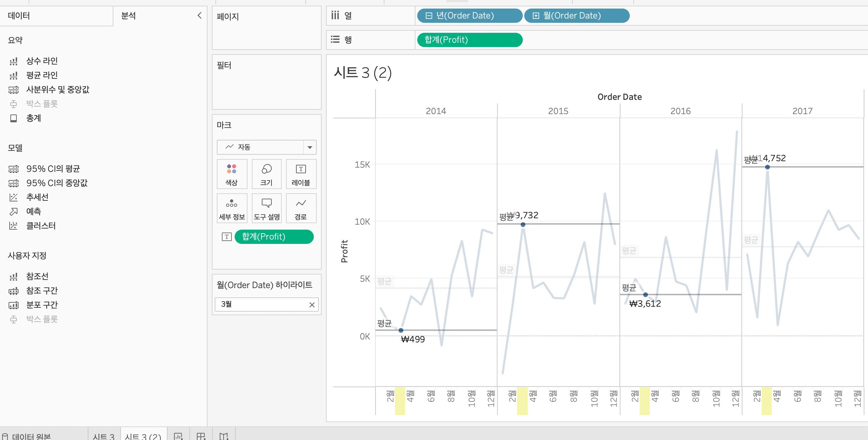The image size is (868, 440).
Task: Open the mark type 자동 dropdown
Action: click(x=310, y=147)
